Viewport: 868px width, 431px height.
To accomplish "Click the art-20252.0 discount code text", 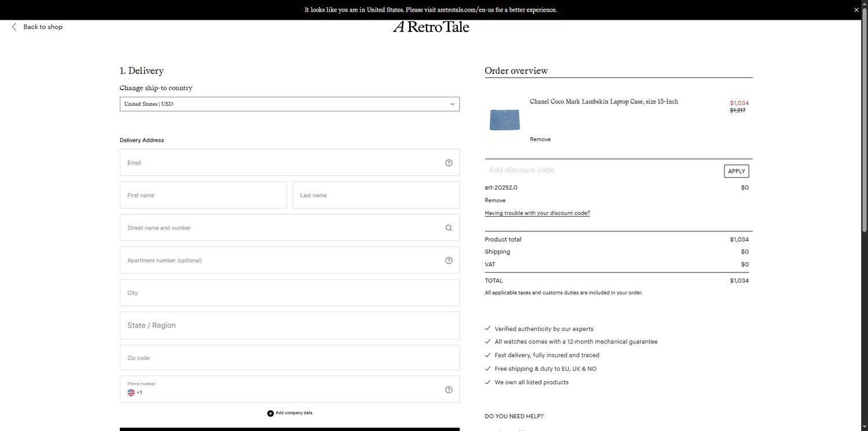I will [501, 187].
